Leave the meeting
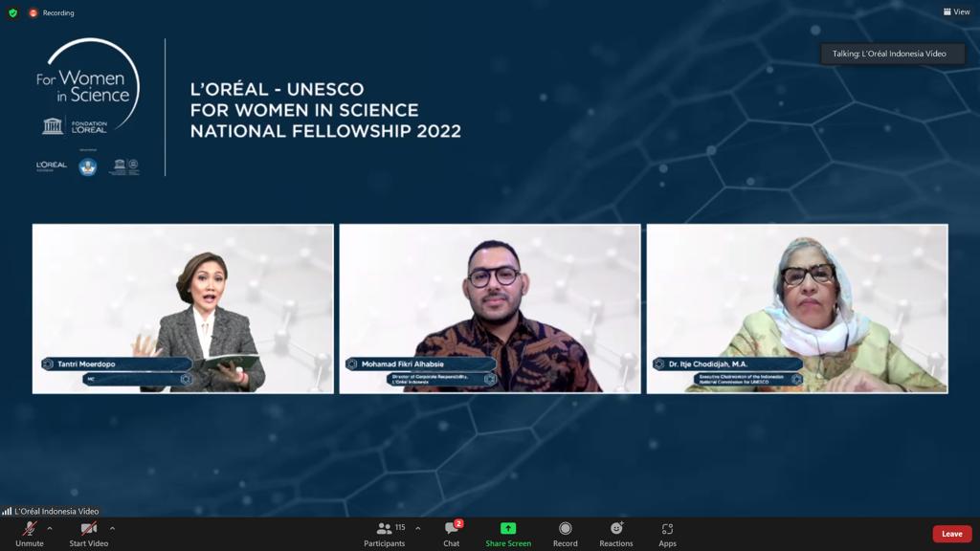 (x=952, y=534)
